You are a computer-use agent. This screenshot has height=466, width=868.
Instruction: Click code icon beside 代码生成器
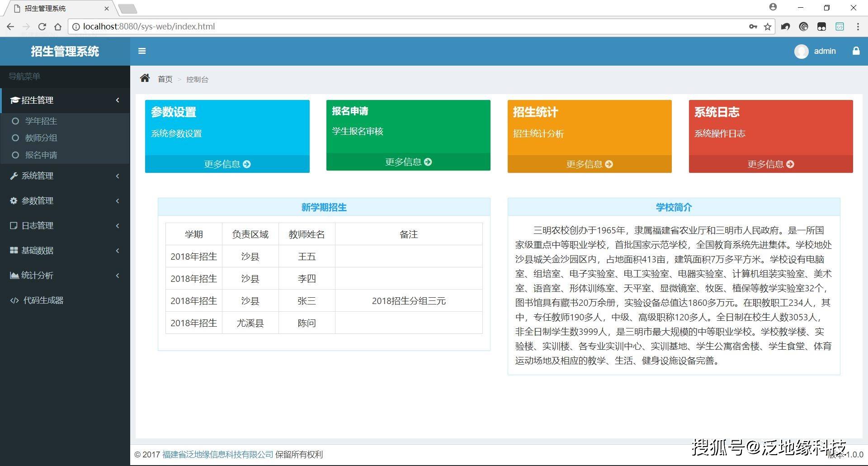point(14,300)
